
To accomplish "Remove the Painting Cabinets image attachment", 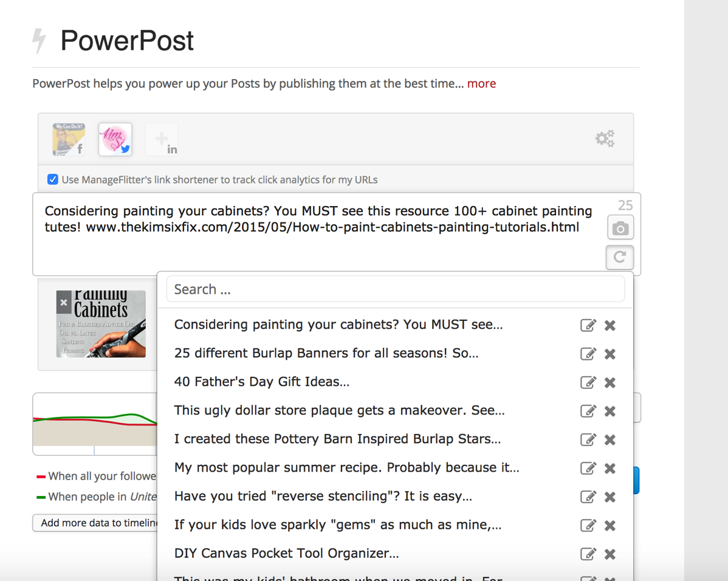I will 64,303.
